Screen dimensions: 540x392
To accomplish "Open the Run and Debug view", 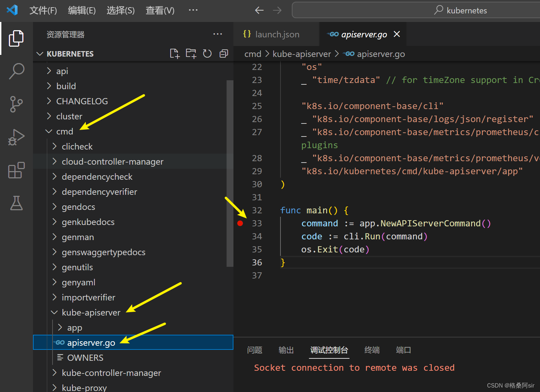I will pos(16,137).
